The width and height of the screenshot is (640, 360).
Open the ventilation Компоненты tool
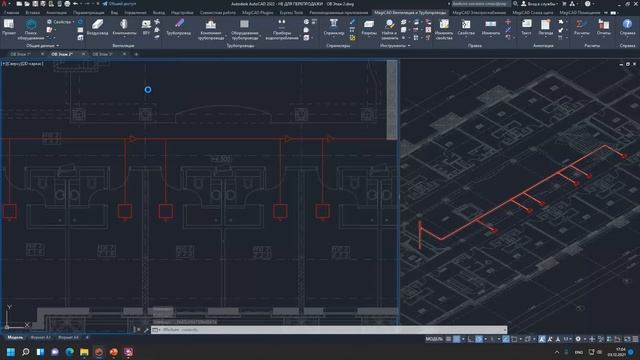point(124,27)
